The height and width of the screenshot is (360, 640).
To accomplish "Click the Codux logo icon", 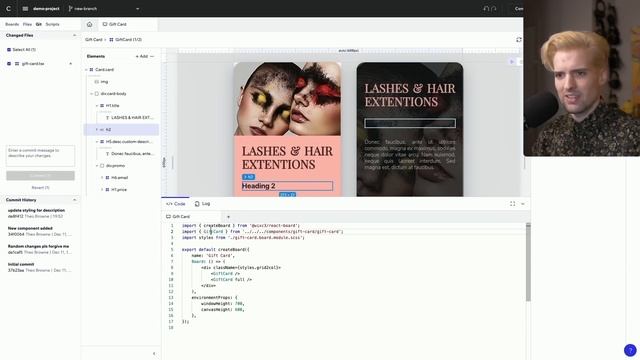I will [8, 8].
